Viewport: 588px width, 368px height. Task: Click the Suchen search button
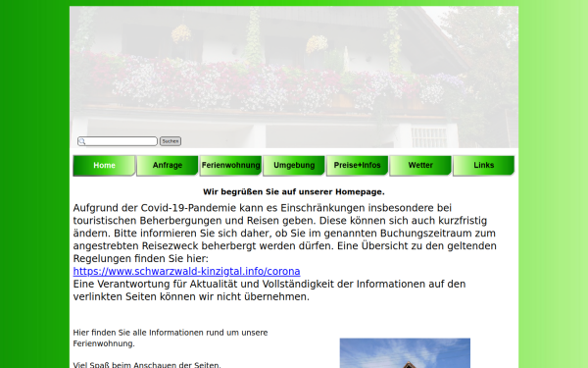pos(171,141)
